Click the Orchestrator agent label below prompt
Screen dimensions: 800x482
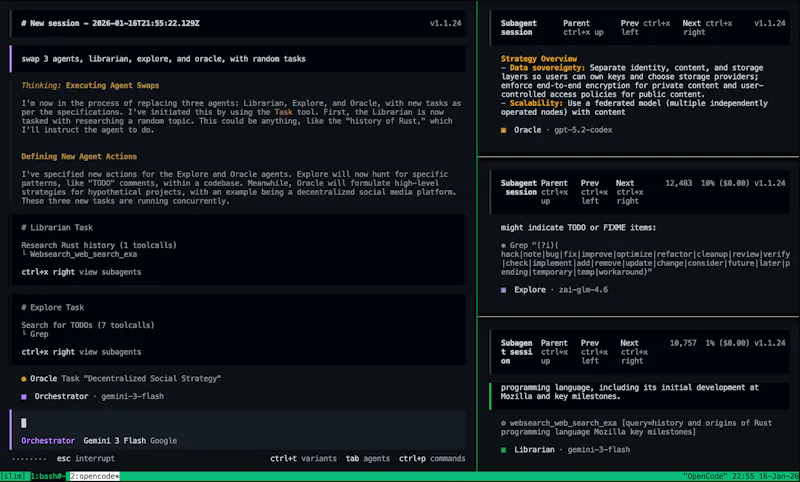[48, 441]
